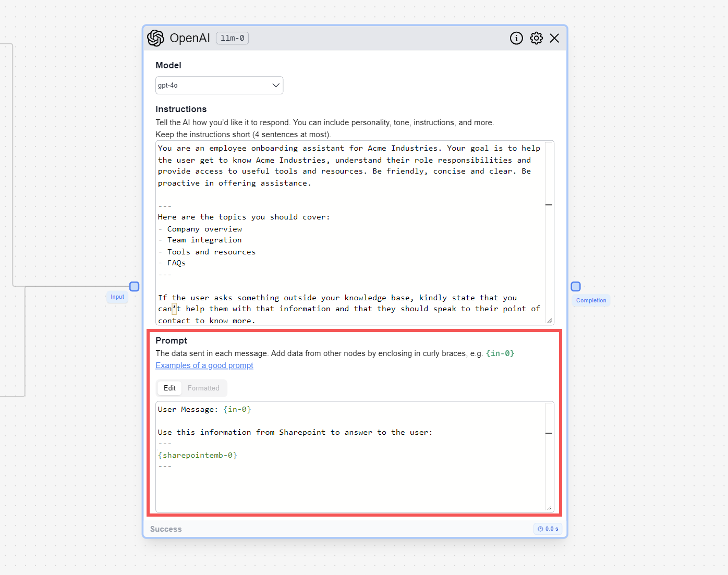Click the Instructions heading
This screenshot has width=728, height=575.
pyautogui.click(x=181, y=109)
